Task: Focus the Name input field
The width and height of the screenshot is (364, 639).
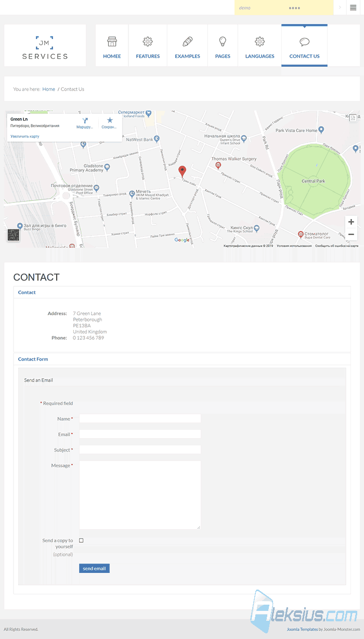Action: coord(140,418)
